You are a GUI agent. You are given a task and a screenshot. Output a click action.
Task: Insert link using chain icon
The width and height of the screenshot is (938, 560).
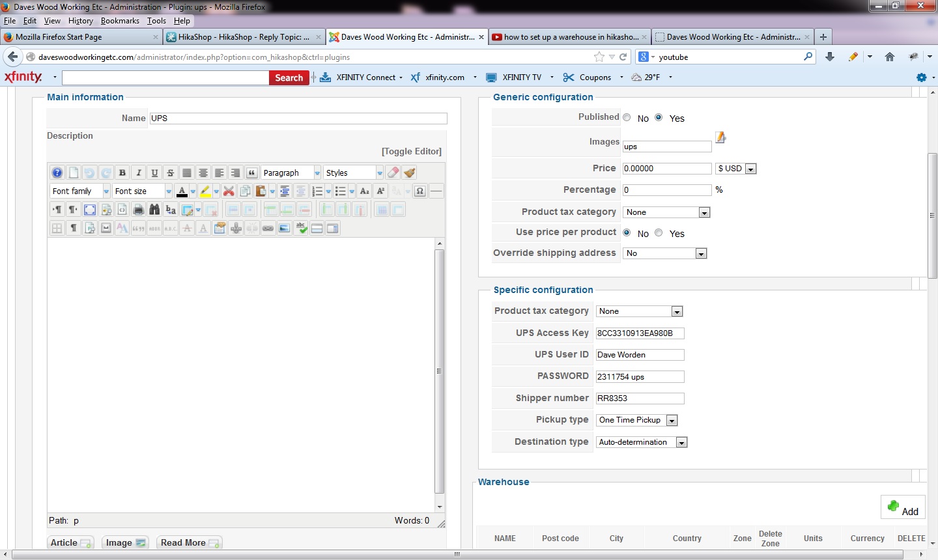click(268, 228)
